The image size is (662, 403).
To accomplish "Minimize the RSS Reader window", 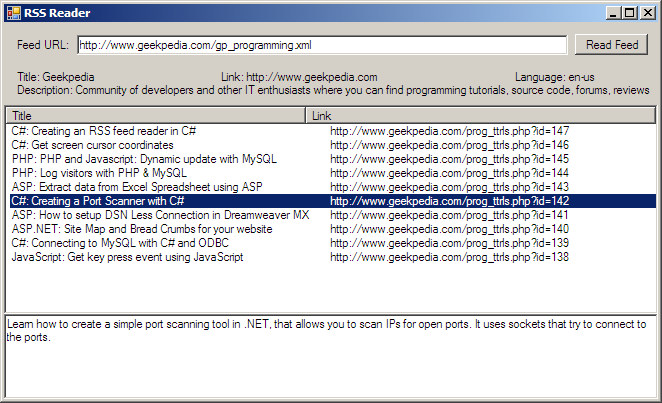I will click(x=613, y=13).
